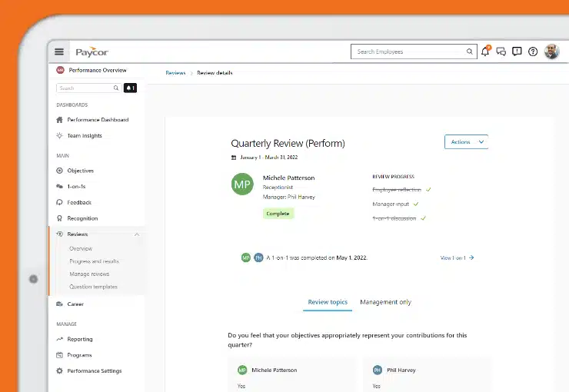The width and height of the screenshot is (569, 392).
Task: Click the 1-on-1s chat icon
Action: point(59,186)
